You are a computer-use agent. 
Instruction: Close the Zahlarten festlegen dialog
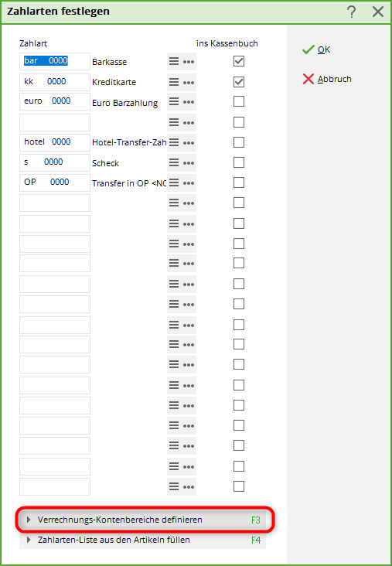[378, 12]
